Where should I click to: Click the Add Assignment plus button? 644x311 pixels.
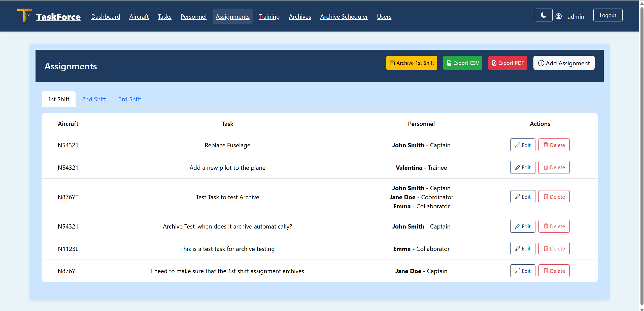point(564,63)
